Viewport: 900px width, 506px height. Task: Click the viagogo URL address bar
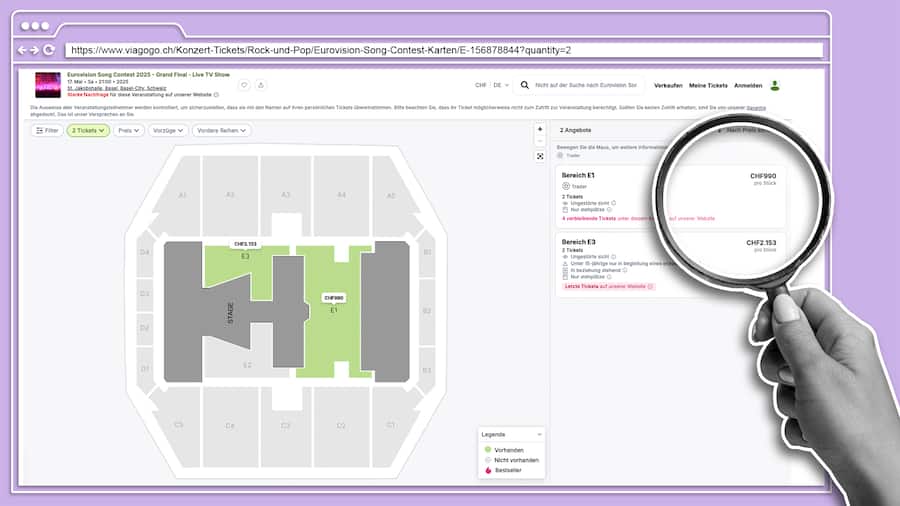(444, 50)
